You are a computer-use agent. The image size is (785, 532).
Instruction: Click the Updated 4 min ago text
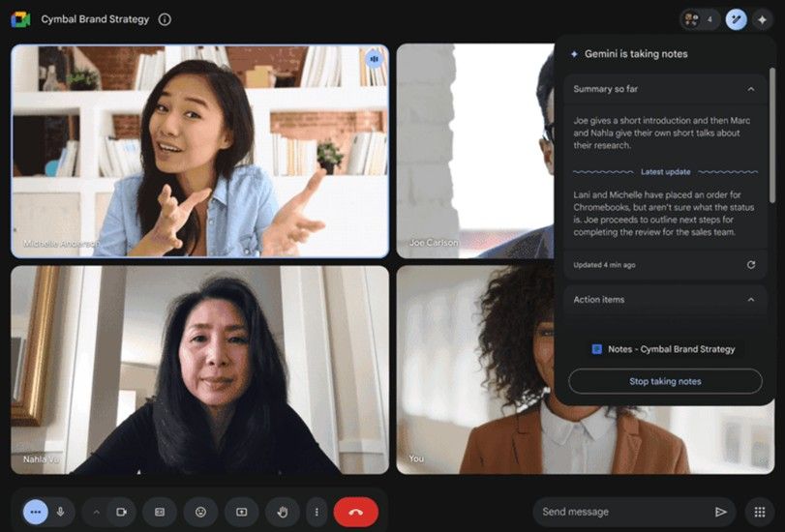(604, 265)
